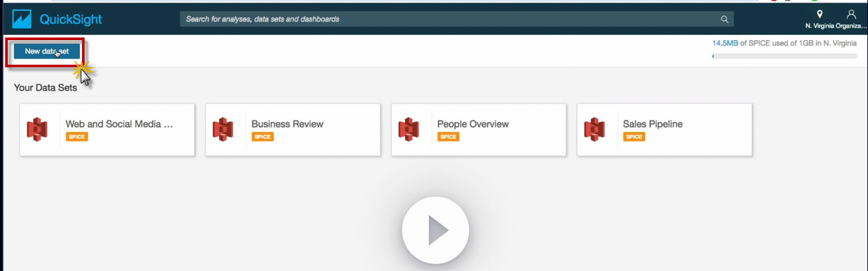This screenshot has width=868, height=271.
Task: Open the user account profile icon
Action: coord(851,14)
